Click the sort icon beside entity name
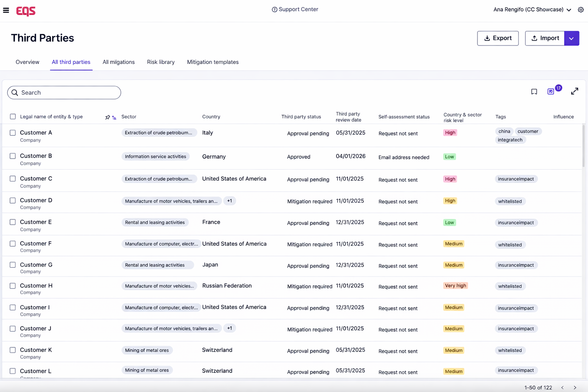 [x=114, y=118]
